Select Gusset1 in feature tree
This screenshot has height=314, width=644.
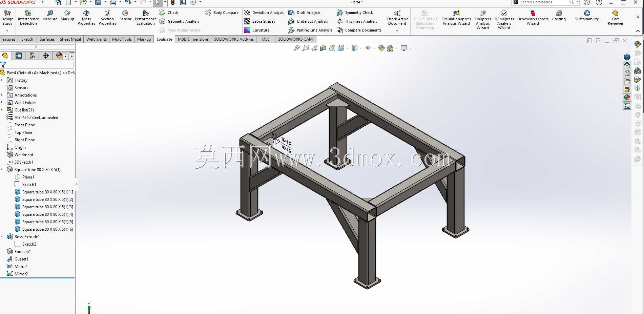coord(21,259)
